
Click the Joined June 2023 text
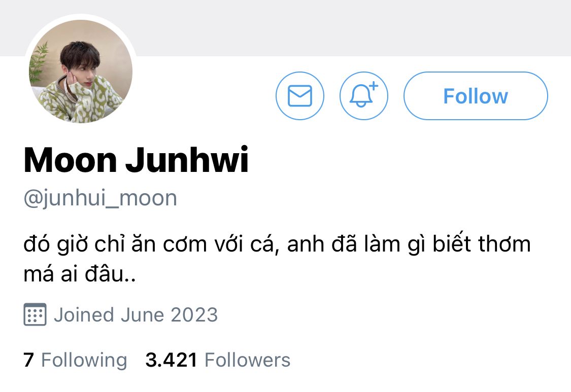tap(136, 315)
